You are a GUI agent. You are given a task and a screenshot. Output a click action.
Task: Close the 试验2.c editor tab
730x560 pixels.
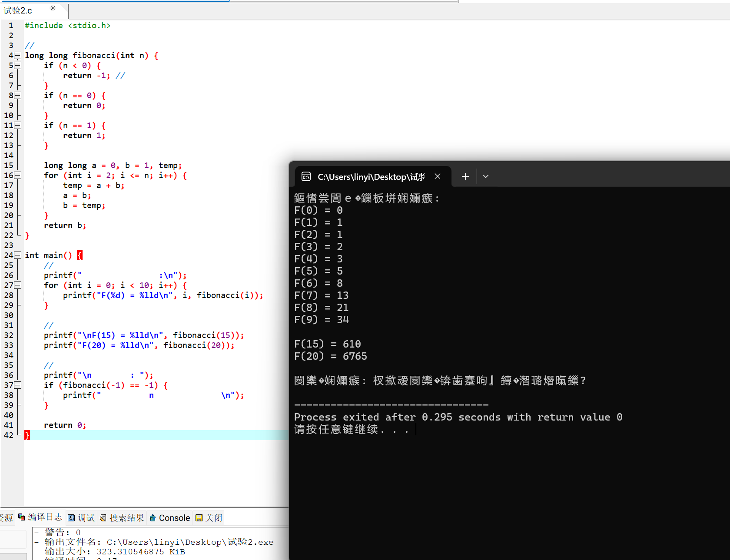(x=53, y=8)
